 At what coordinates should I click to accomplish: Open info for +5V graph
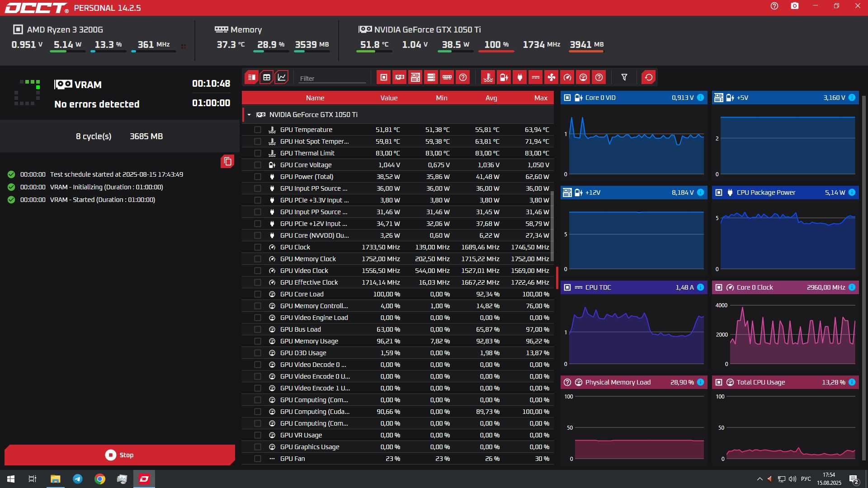852,98
